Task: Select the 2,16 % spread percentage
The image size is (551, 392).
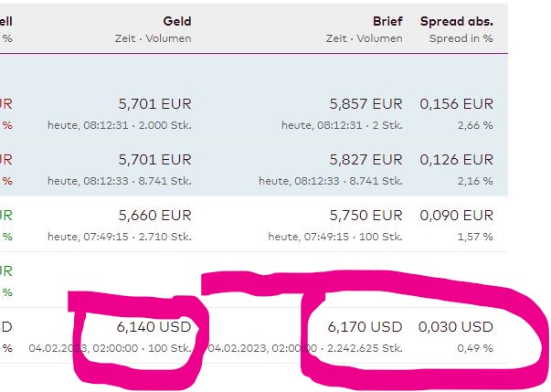Action: click(474, 181)
